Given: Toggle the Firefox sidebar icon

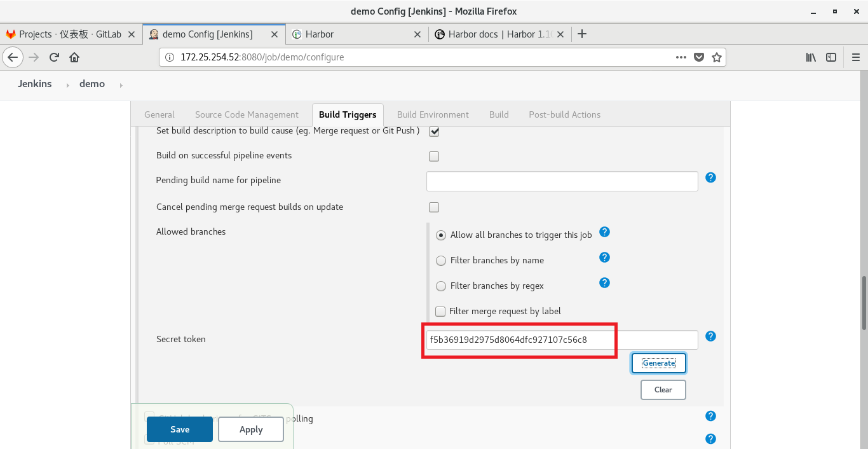Looking at the screenshot, I should tap(831, 57).
